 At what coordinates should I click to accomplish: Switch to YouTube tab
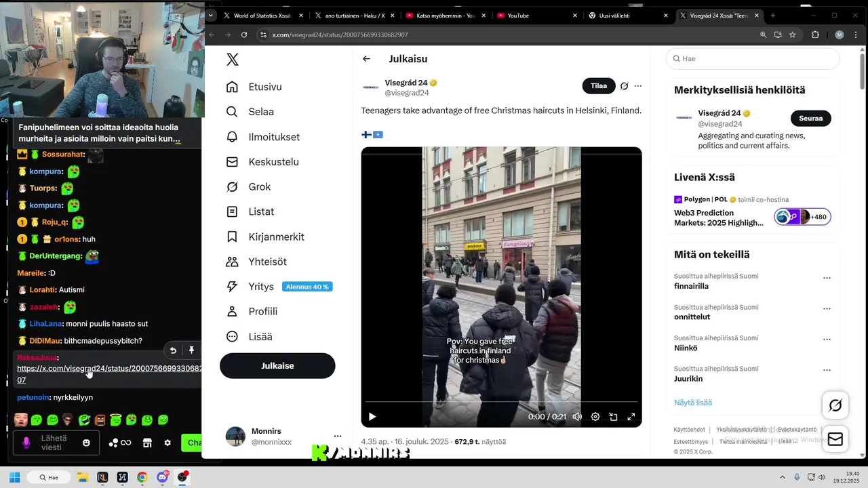(537, 16)
